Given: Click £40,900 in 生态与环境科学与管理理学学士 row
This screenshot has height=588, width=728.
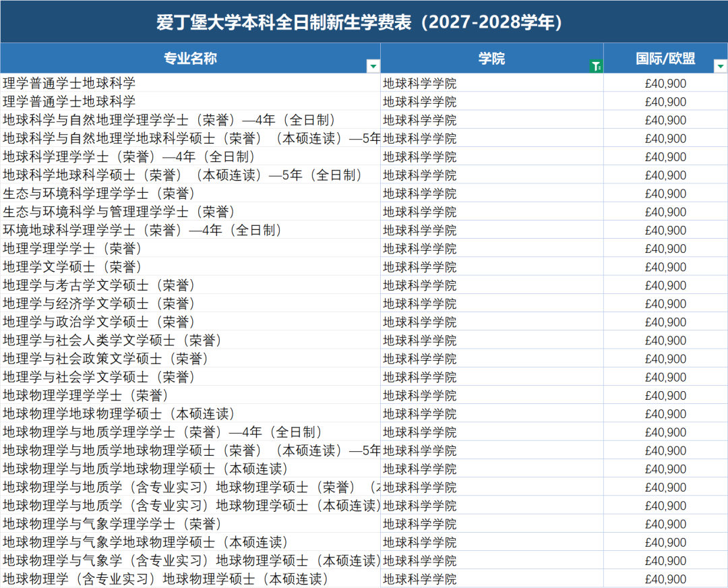Looking at the screenshot, I should pyautogui.click(x=665, y=212).
